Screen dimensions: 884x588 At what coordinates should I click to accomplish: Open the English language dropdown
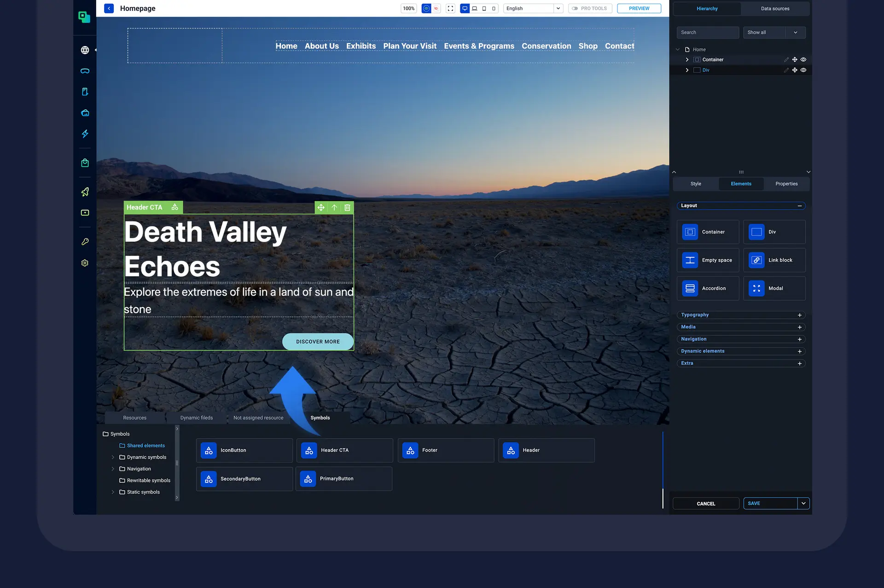pos(558,8)
